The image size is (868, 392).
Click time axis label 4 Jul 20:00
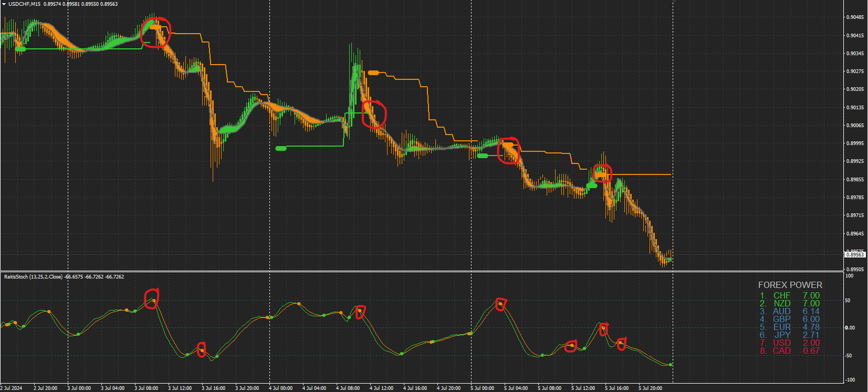point(449,388)
